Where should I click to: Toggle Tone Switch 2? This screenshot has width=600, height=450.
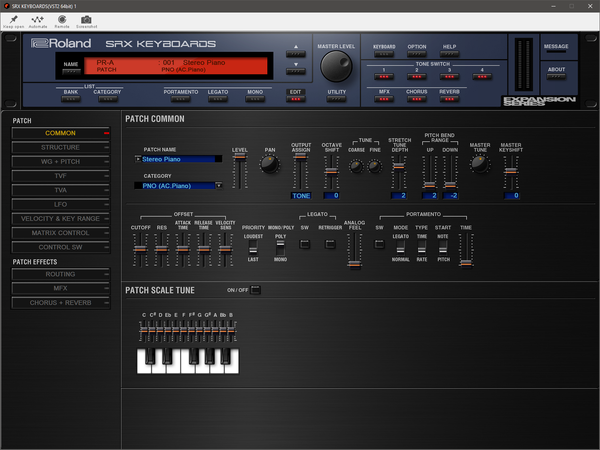point(417,77)
